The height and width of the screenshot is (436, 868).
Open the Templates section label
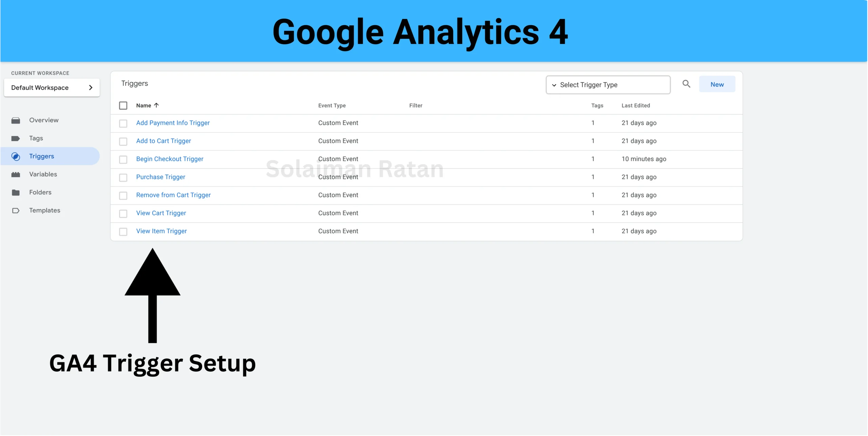[44, 210]
